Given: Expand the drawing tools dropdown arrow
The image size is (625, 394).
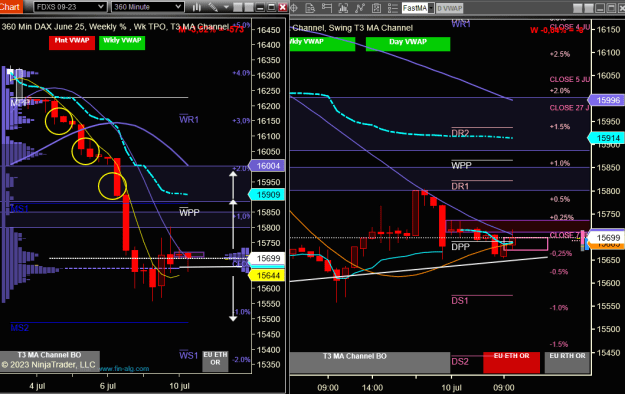Looking at the screenshot, I should [x=226, y=7].
